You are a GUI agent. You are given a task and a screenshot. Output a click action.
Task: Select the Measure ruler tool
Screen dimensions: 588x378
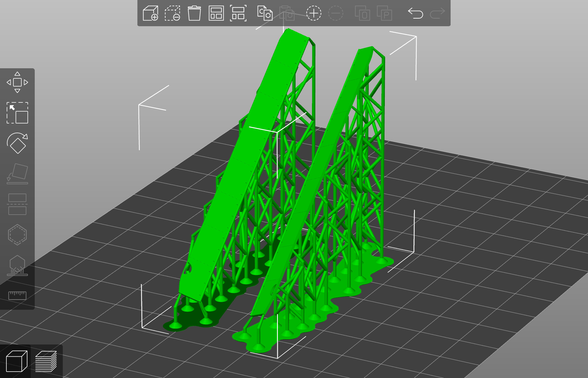[x=17, y=295]
